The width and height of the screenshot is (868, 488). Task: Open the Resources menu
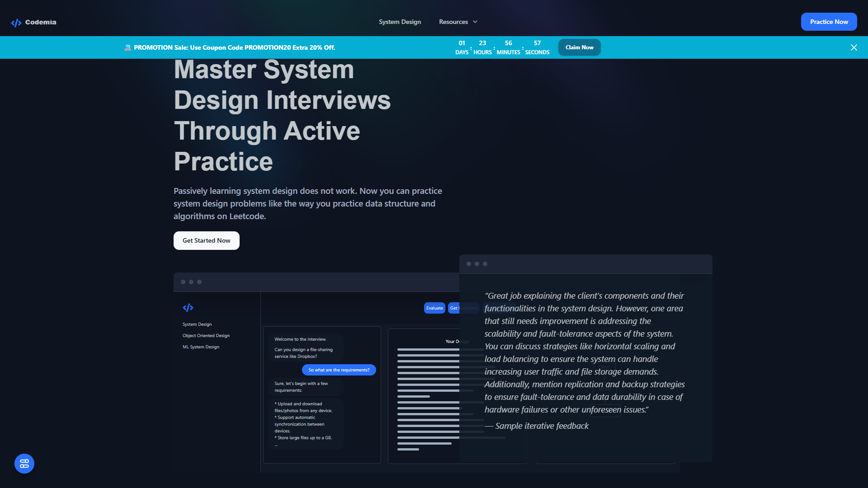(458, 22)
